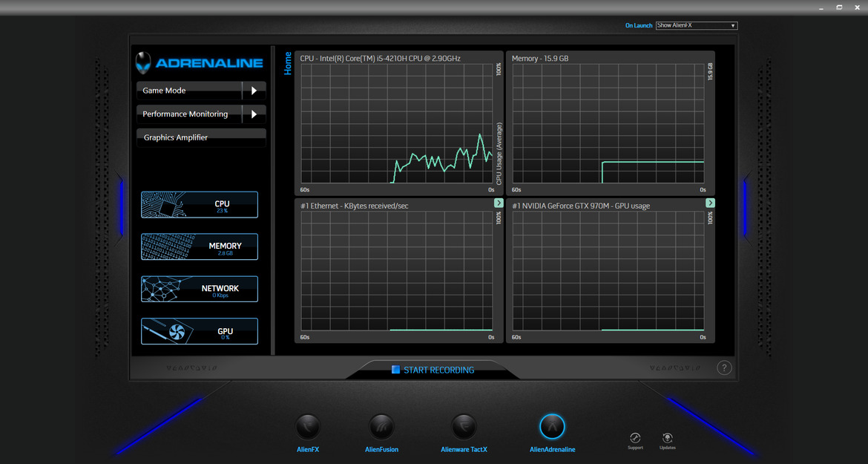This screenshot has height=464, width=868.
Task: Expand the Performance Monitoring arrow
Action: [254, 114]
